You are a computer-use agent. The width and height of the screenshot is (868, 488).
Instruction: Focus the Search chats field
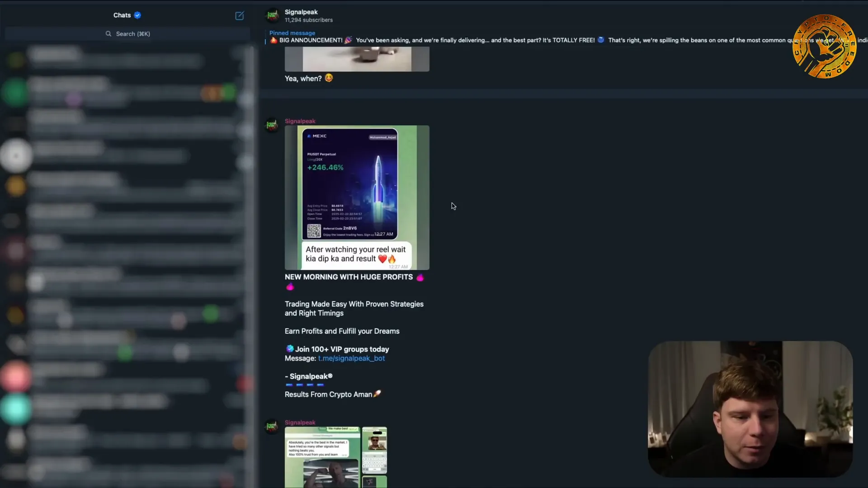click(127, 34)
